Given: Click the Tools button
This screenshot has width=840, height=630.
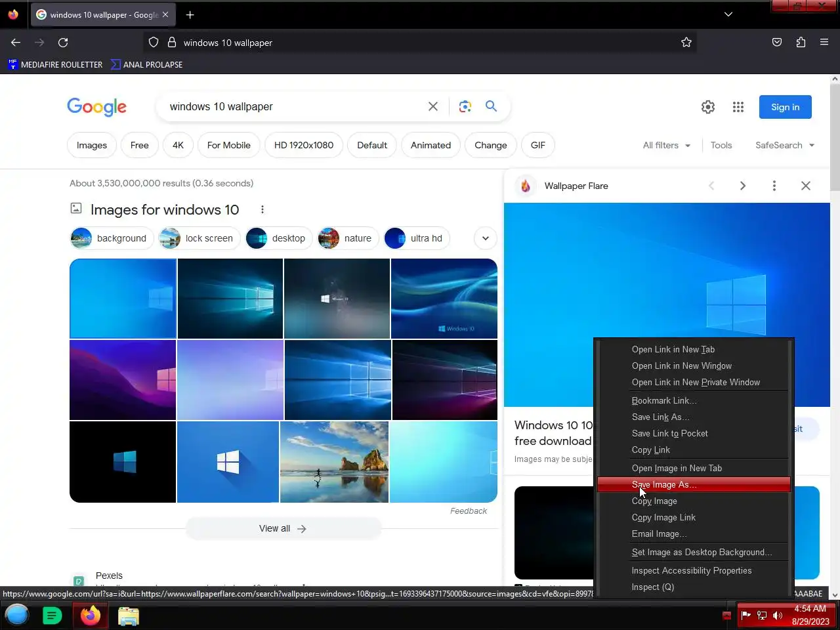Looking at the screenshot, I should 721,145.
